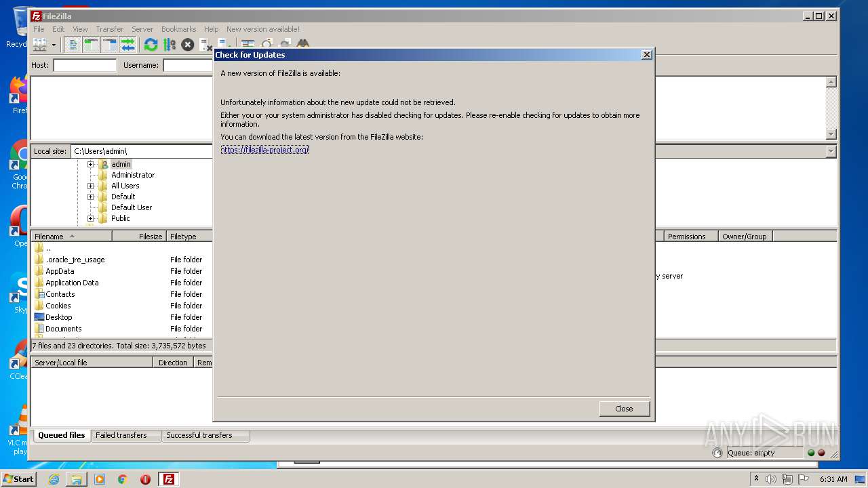Launch Internet Explorer from the taskbar

54,479
